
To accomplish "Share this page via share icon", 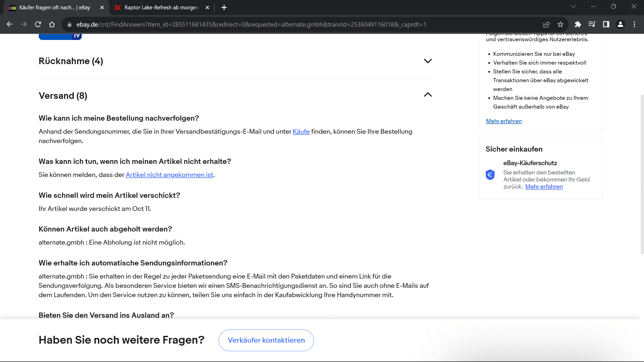I will coord(546,24).
